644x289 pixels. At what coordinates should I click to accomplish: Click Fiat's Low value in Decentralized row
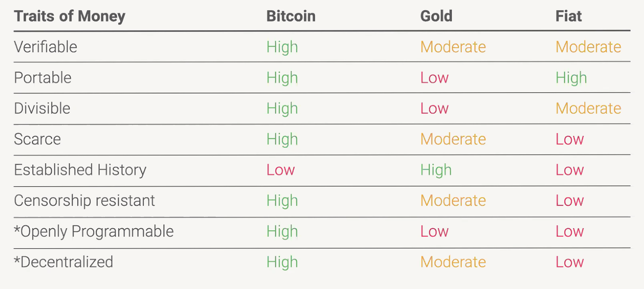(569, 262)
